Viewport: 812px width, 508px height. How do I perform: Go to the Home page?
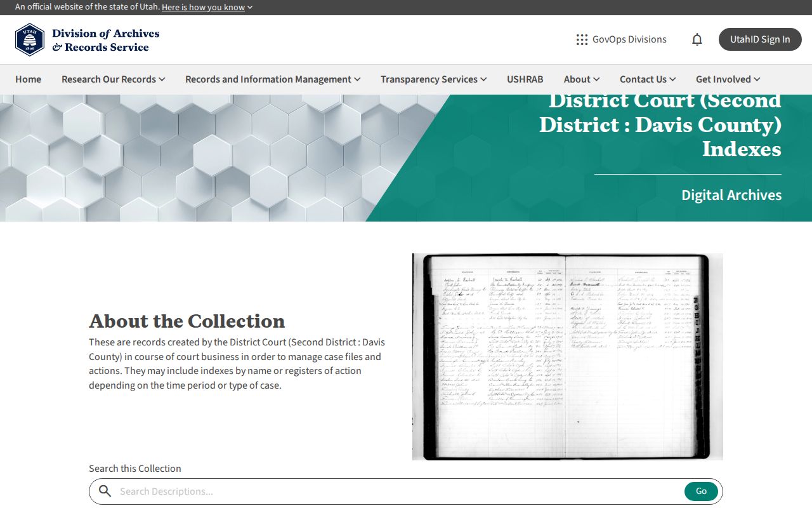(x=28, y=79)
